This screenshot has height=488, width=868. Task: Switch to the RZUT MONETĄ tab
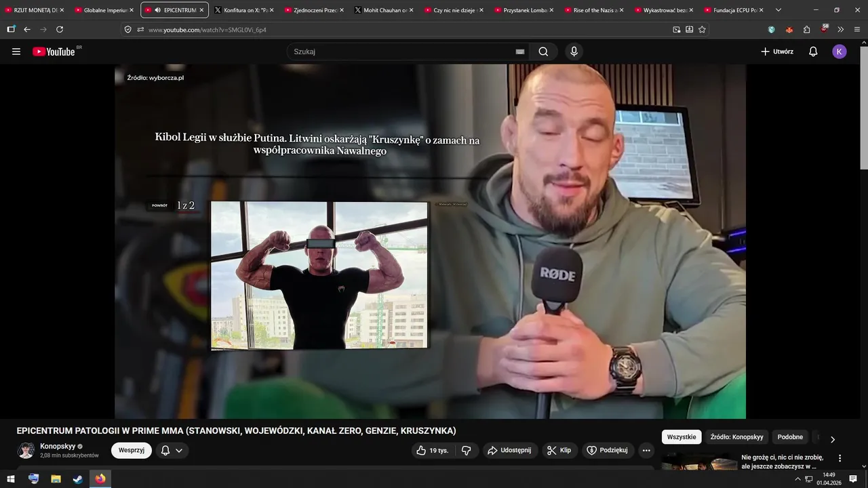coord(32,10)
